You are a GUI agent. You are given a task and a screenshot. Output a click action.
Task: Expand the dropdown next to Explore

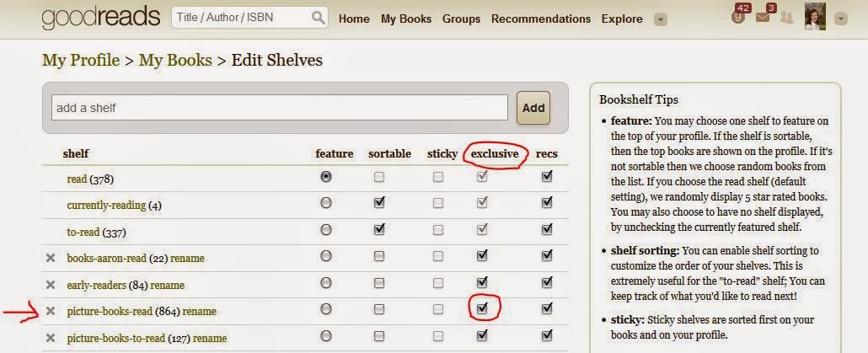(x=661, y=19)
